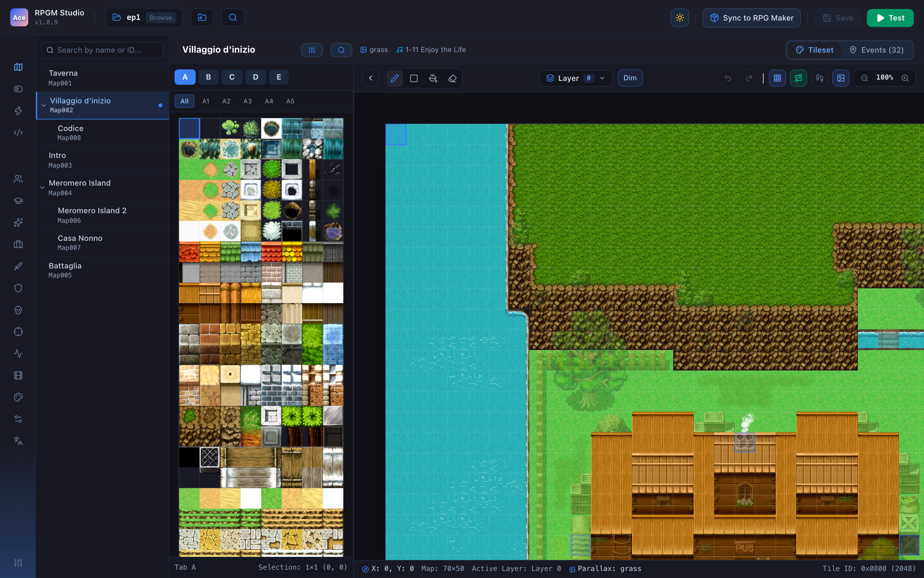924x578 pixels.
Task: Switch to the Events (32) tab
Action: (x=877, y=50)
